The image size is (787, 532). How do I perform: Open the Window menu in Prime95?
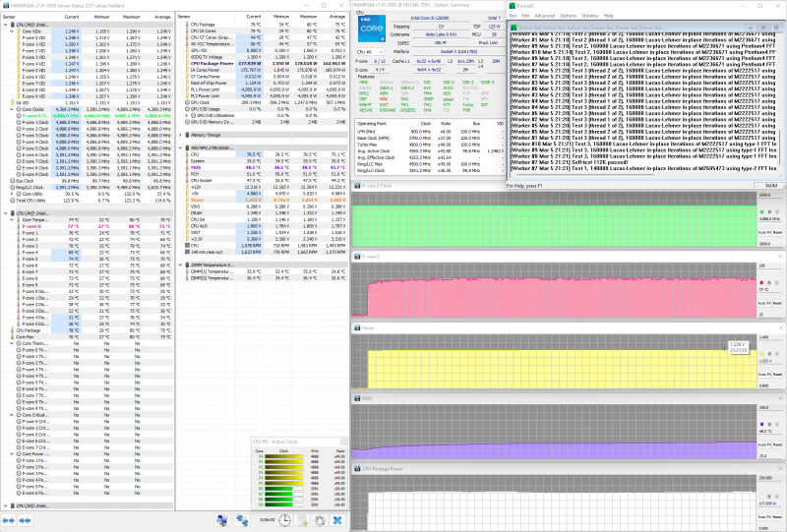589,16
